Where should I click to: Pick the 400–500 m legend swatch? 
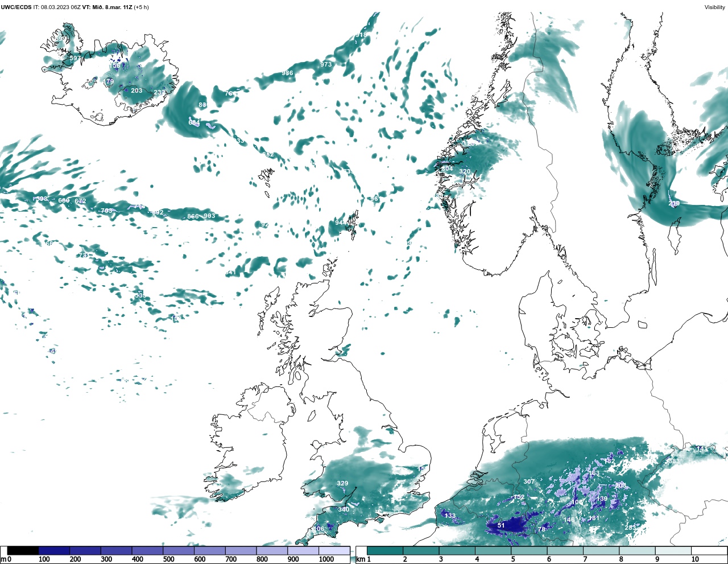pos(147,551)
